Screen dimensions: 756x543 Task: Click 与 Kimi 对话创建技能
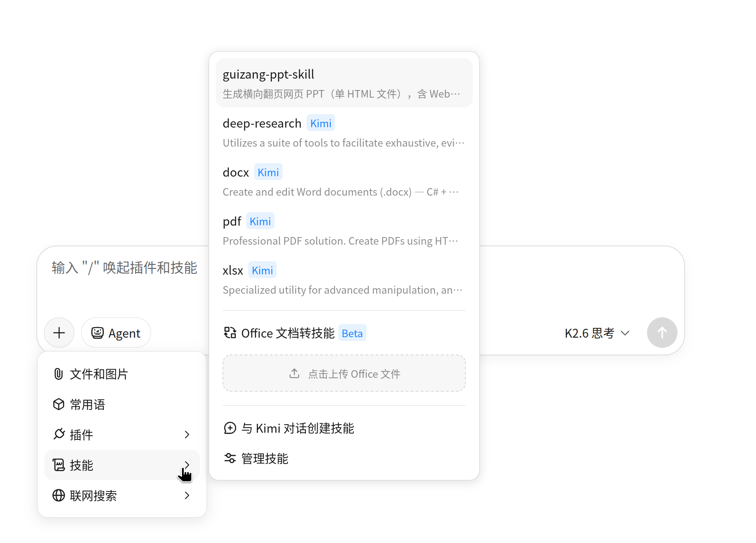click(344, 428)
